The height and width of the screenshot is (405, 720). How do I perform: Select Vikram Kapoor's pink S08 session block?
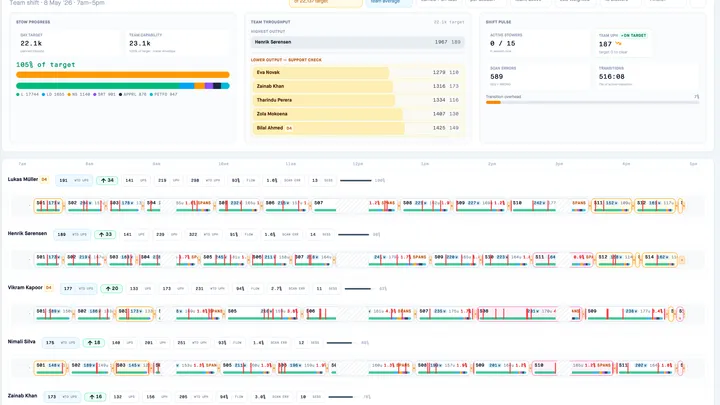pyautogui.click(x=529, y=314)
